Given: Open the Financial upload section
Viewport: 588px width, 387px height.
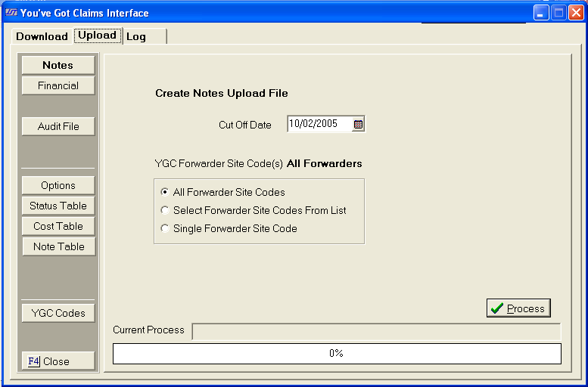Looking at the screenshot, I should 58,86.
